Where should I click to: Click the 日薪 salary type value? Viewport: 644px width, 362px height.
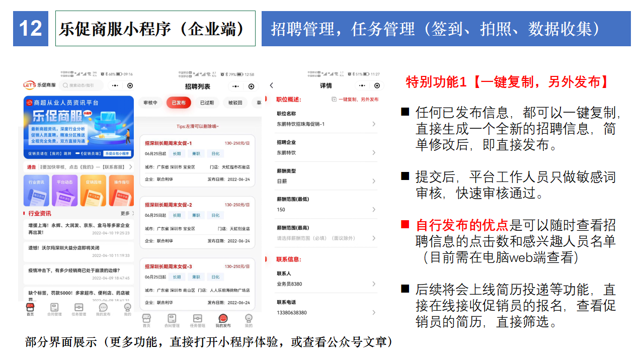(x=281, y=181)
